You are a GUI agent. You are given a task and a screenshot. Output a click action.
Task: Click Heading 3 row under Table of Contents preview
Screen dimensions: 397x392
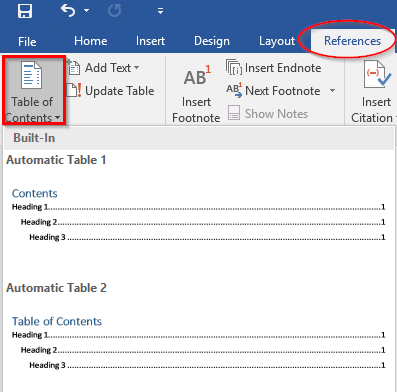(207, 365)
